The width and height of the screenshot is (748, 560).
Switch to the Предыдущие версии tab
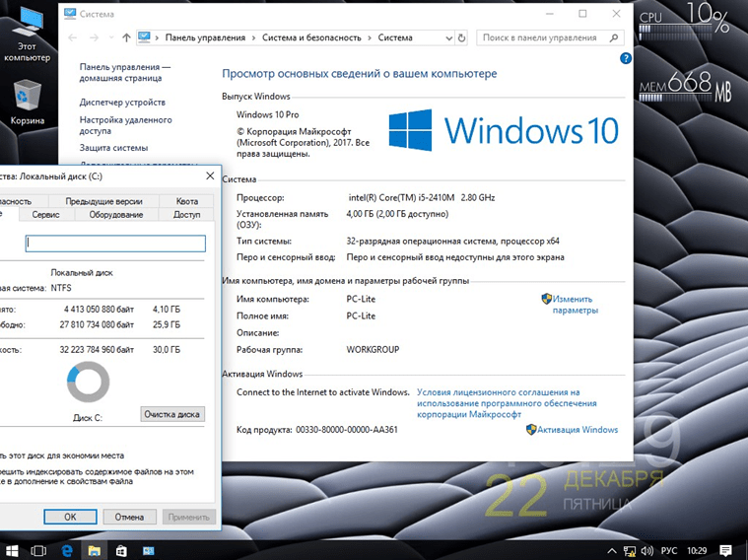pos(103,201)
